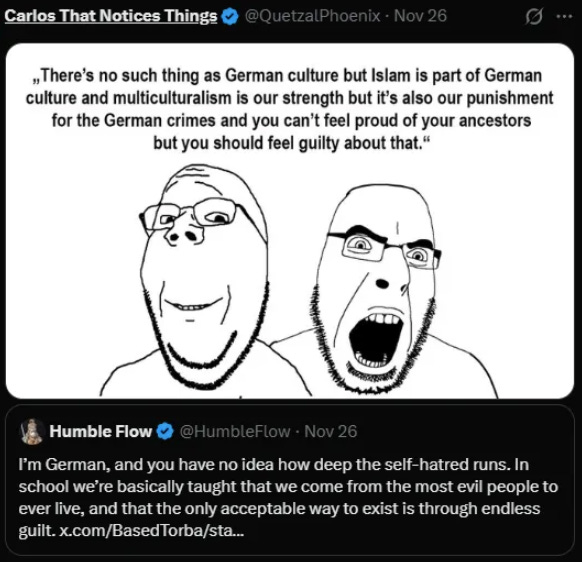Open the quoted post's Nov 26 timestamp
The height and width of the screenshot is (562, 582).
click(331, 431)
